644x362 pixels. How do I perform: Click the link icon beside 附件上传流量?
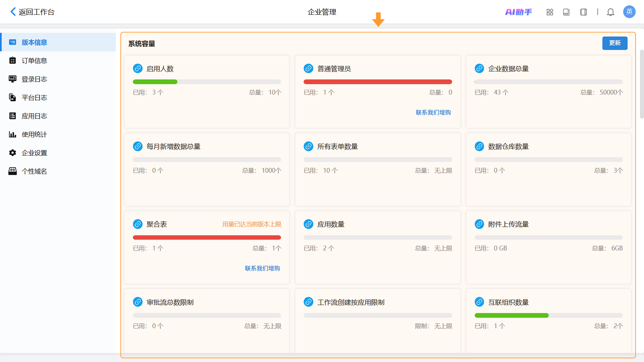coord(479,224)
